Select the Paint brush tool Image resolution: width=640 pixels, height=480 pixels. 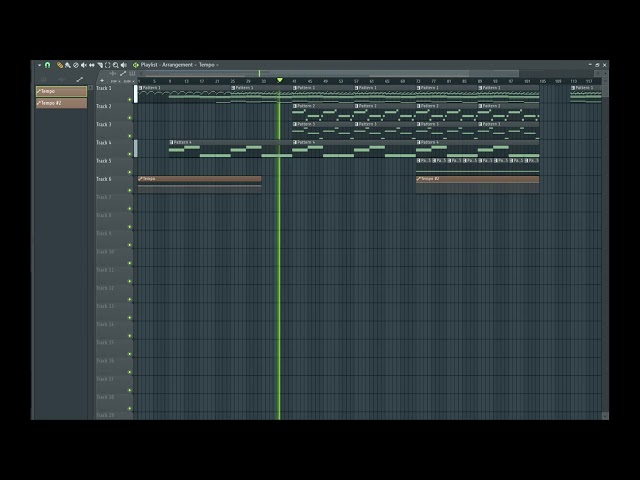[x=68, y=65]
